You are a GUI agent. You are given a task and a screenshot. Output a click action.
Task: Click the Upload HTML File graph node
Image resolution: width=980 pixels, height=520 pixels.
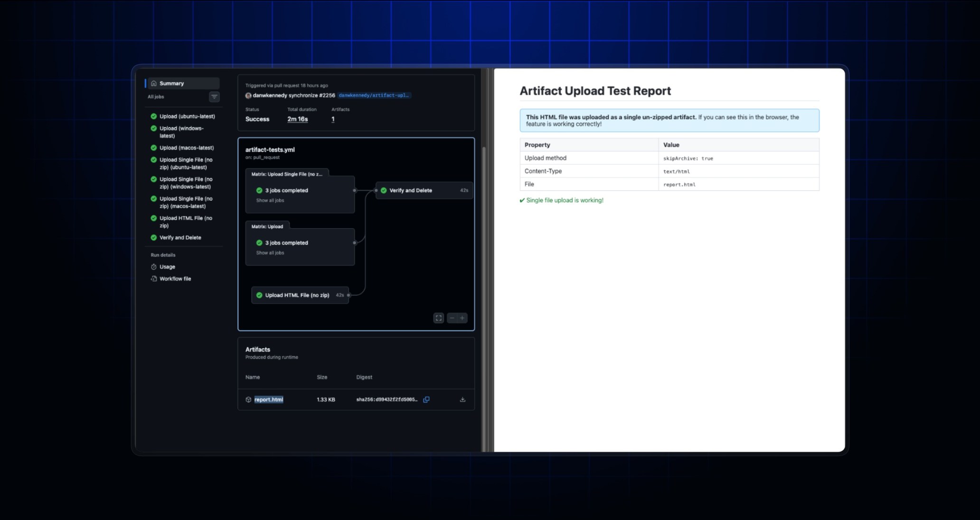click(x=297, y=295)
